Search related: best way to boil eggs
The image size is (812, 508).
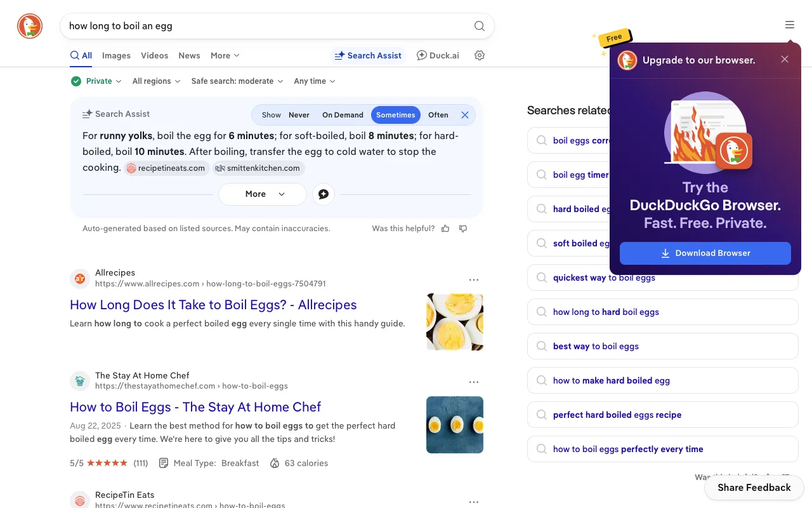point(662,347)
